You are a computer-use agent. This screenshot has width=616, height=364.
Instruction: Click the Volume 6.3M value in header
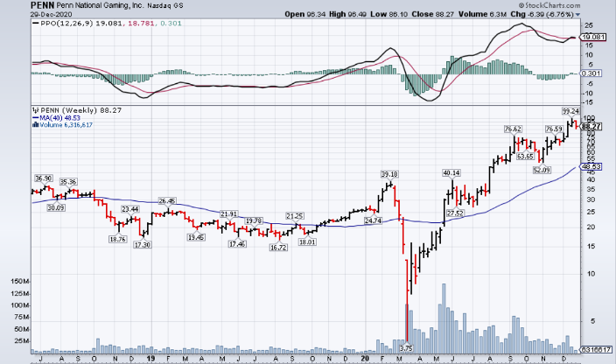482,14
